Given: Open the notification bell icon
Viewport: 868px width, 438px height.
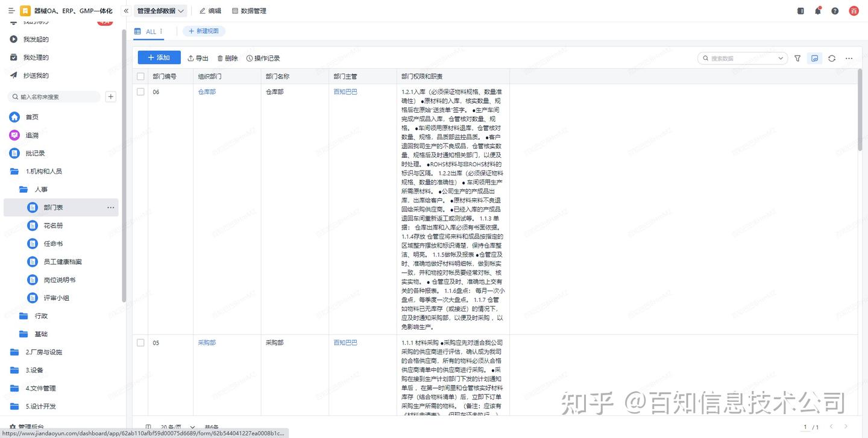Looking at the screenshot, I should (818, 11).
